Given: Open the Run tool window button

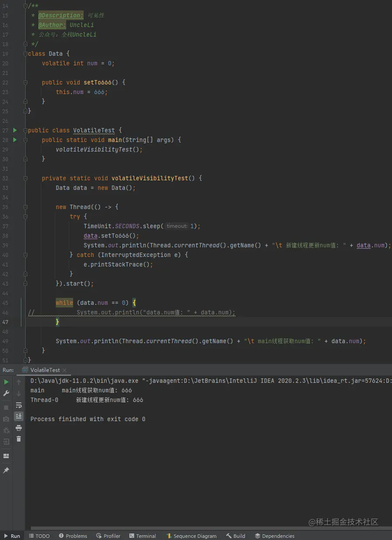Looking at the screenshot, I should coord(12,536).
